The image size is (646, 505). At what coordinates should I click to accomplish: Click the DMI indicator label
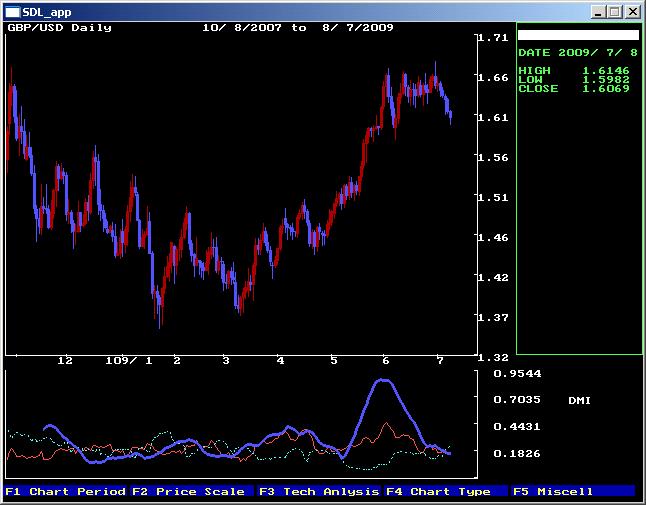click(579, 400)
